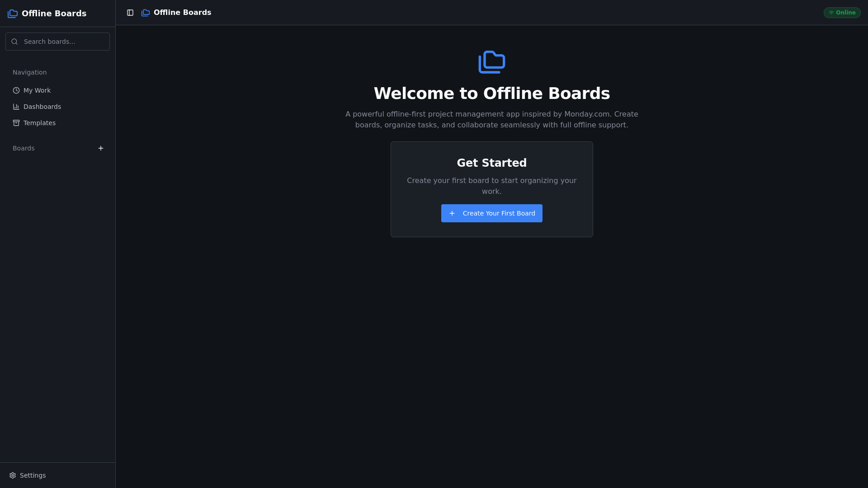Open My Work from navigation
Screen dimensions: 868x488
coord(58,90)
